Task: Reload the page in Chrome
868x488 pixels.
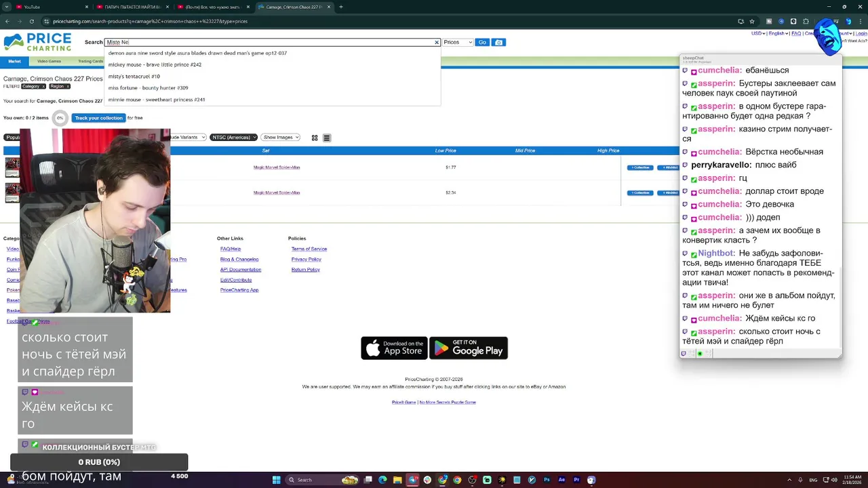Action: point(31,21)
